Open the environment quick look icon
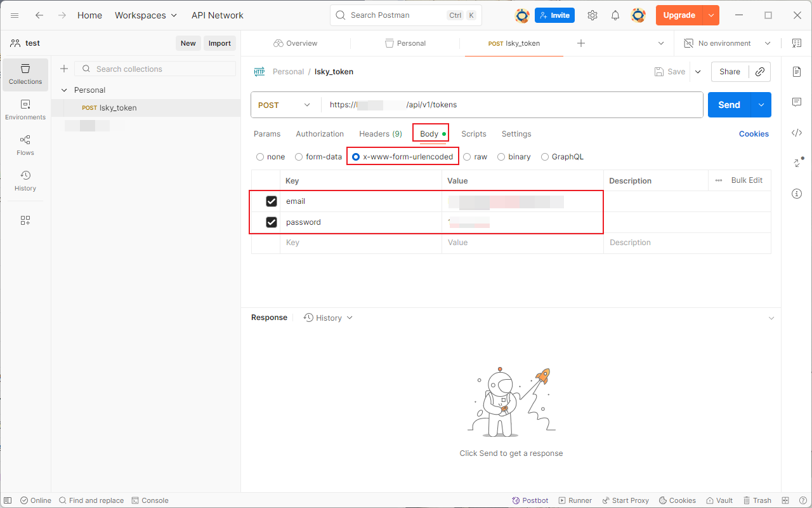Image resolution: width=812 pixels, height=508 pixels. [x=797, y=43]
